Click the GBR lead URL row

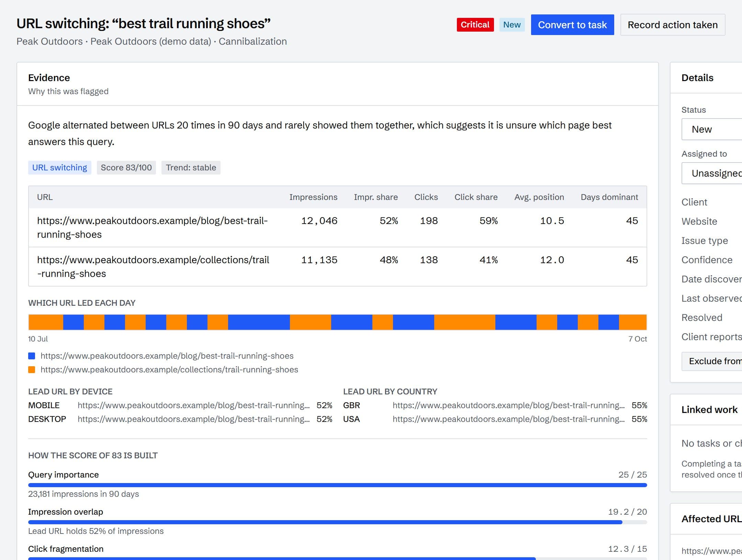point(495,405)
